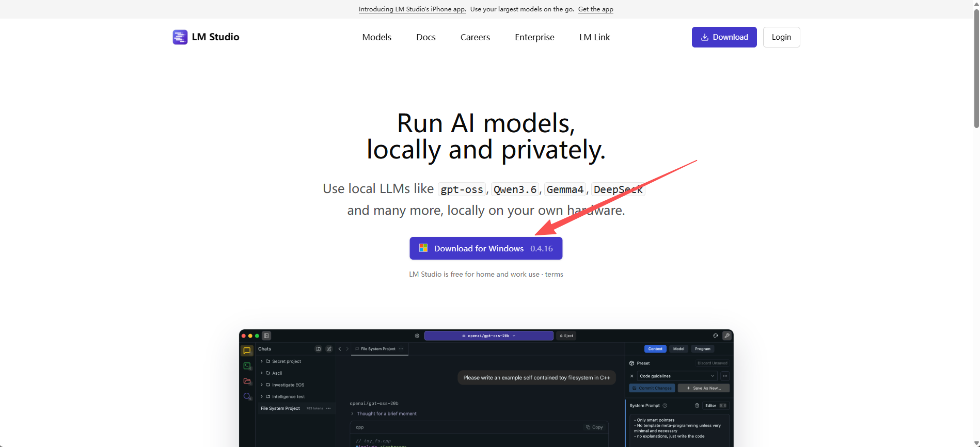Click the Save As New... button
The image size is (980, 447).
tap(703, 388)
